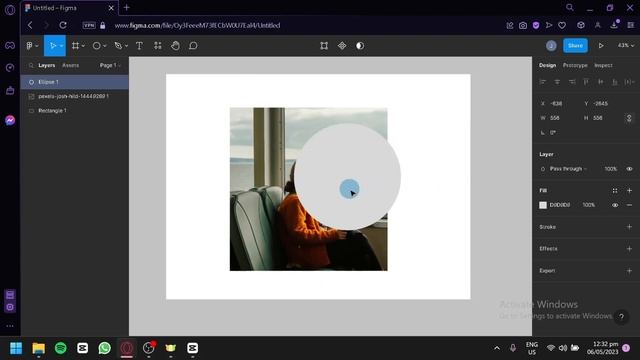
Task: Switch to the Assets tab
Action: click(x=70, y=65)
